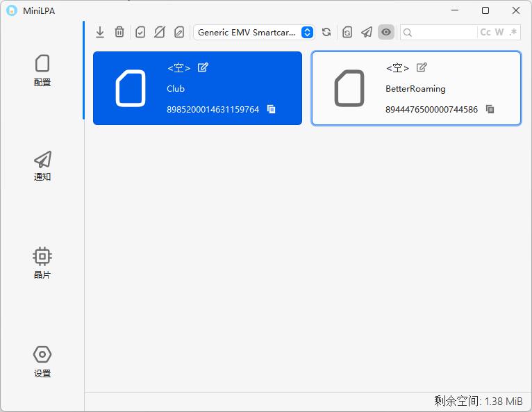The image size is (532, 412).
Task: Click the SIM card refresh toolbar icon
Action: point(347,32)
